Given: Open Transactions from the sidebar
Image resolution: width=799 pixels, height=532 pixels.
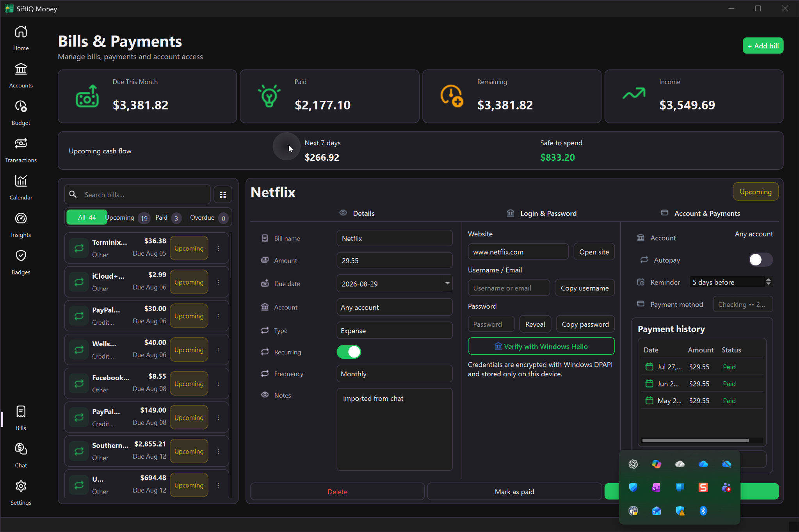Looking at the screenshot, I should (21, 151).
